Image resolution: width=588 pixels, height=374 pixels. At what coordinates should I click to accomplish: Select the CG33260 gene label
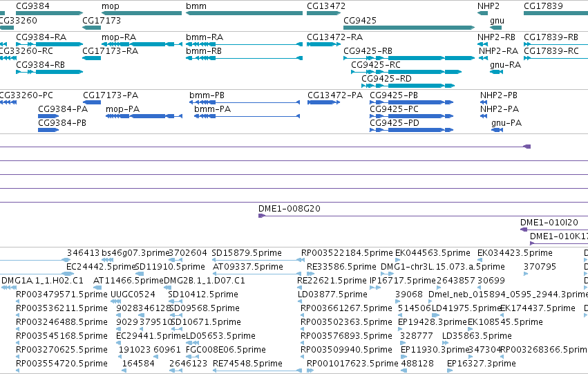click(18, 20)
